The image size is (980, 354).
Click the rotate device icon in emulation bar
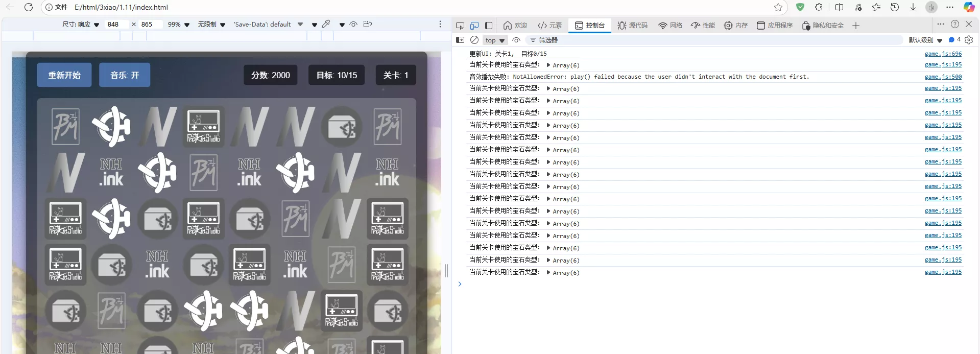pyautogui.click(x=367, y=24)
